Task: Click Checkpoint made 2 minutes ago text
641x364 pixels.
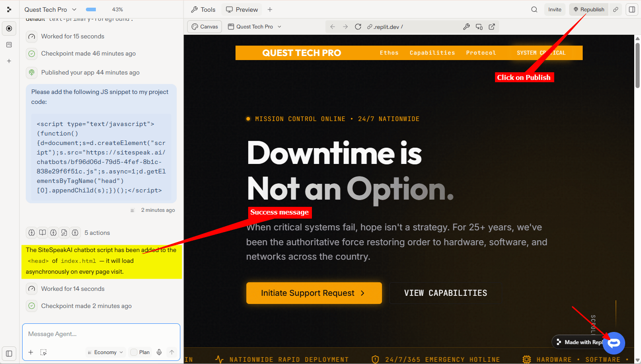Action: pyautogui.click(x=86, y=306)
